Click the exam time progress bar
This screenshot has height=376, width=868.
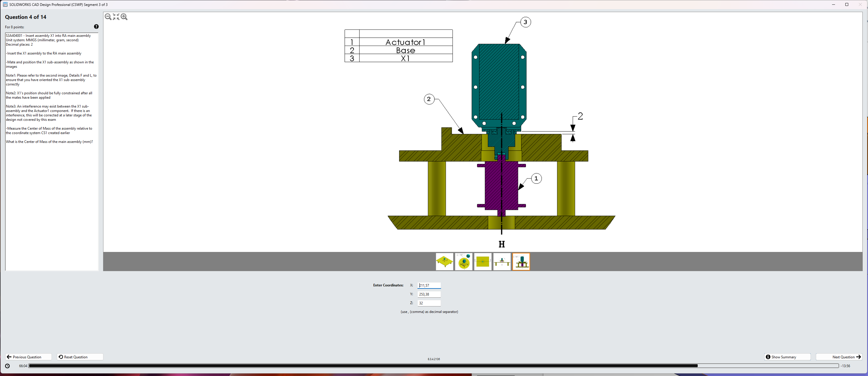tap(433, 366)
